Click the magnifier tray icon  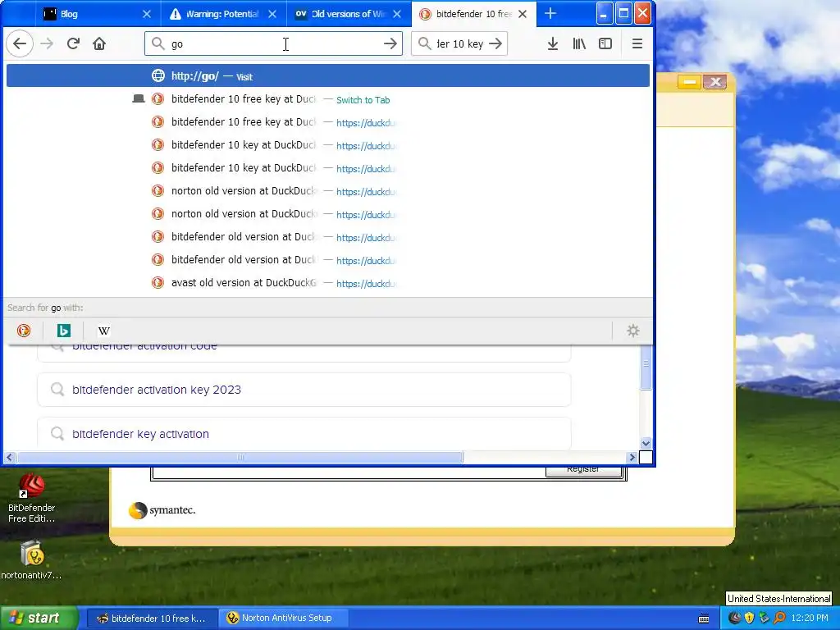(x=779, y=619)
